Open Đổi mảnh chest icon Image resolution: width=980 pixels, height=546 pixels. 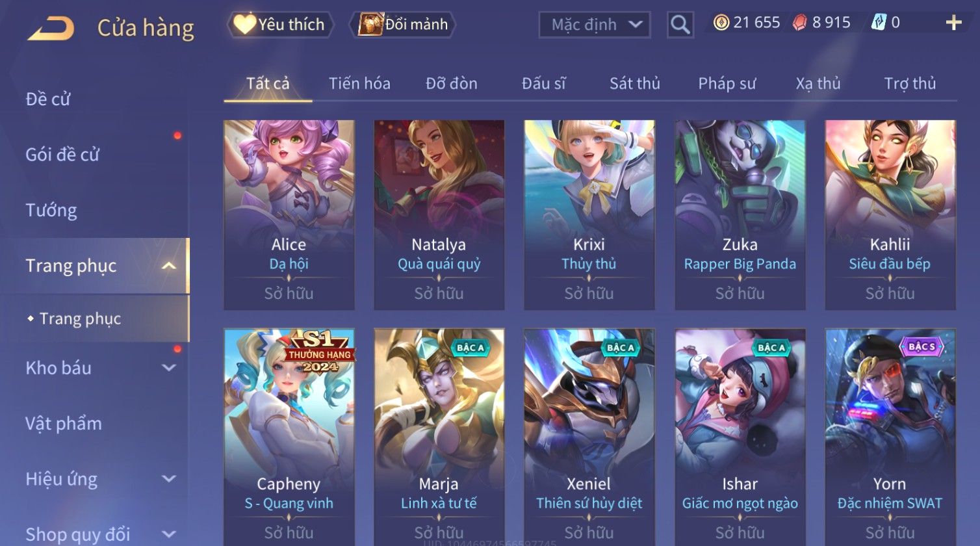pyautogui.click(x=371, y=24)
